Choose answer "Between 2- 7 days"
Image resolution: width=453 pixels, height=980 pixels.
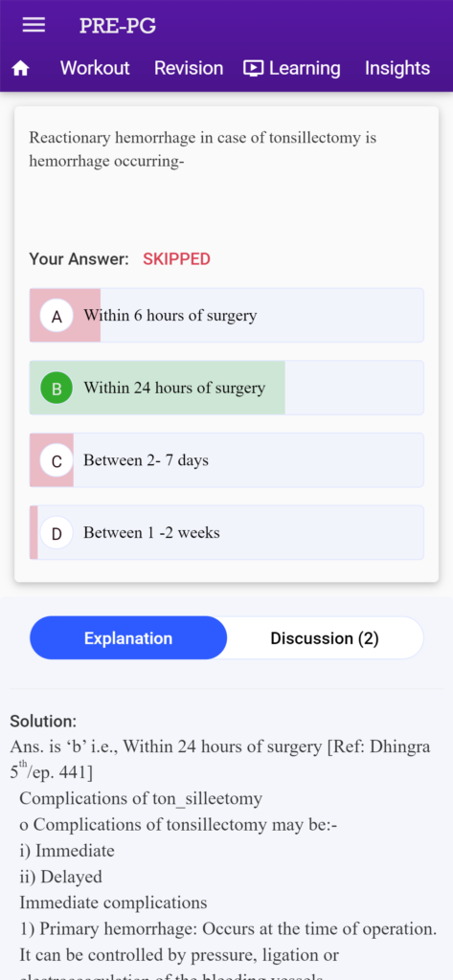pos(226,460)
